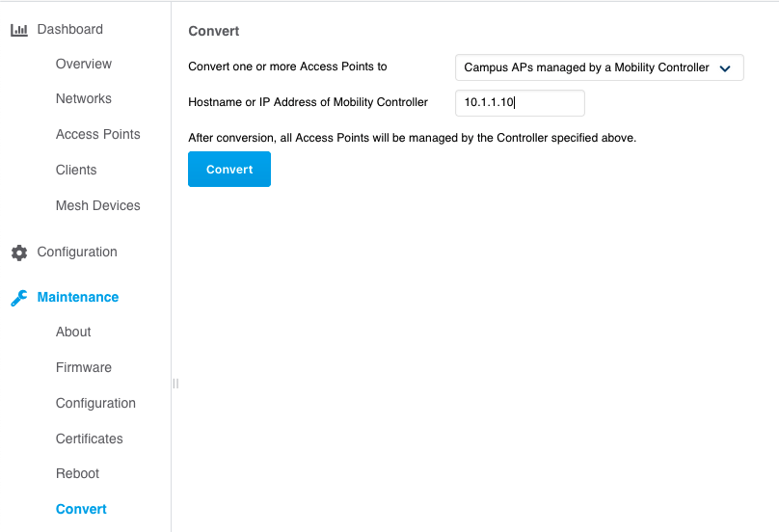This screenshot has height=532, width=779.
Task: Click the Configuration gear icon
Action: [18, 253]
